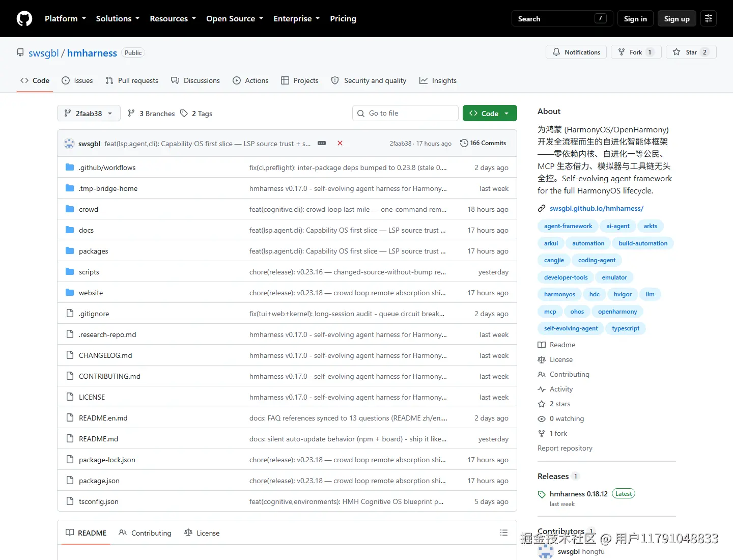Star the hmharness repository
This screenshot has width=733, height=560.
coord(691,52)
